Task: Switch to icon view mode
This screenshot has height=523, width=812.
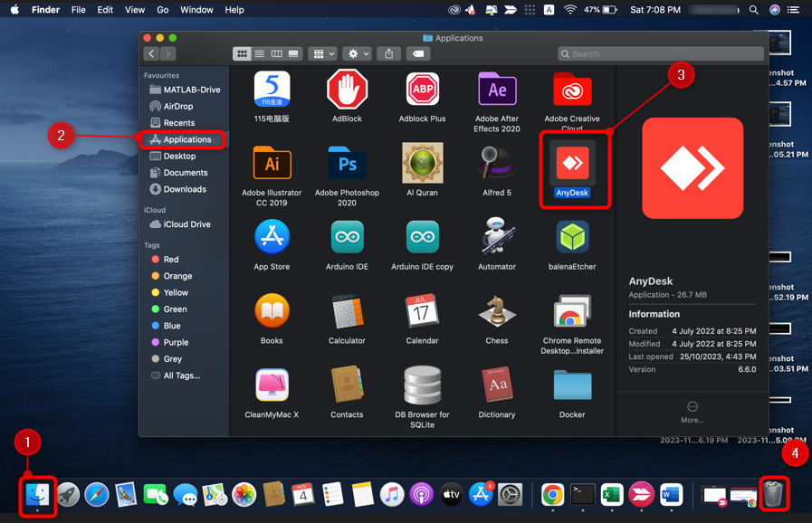Action: click(x=242, y=54)
